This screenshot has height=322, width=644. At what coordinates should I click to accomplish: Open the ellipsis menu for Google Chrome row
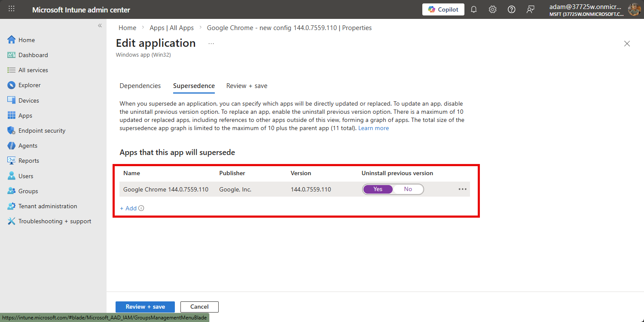pos(462,189)
